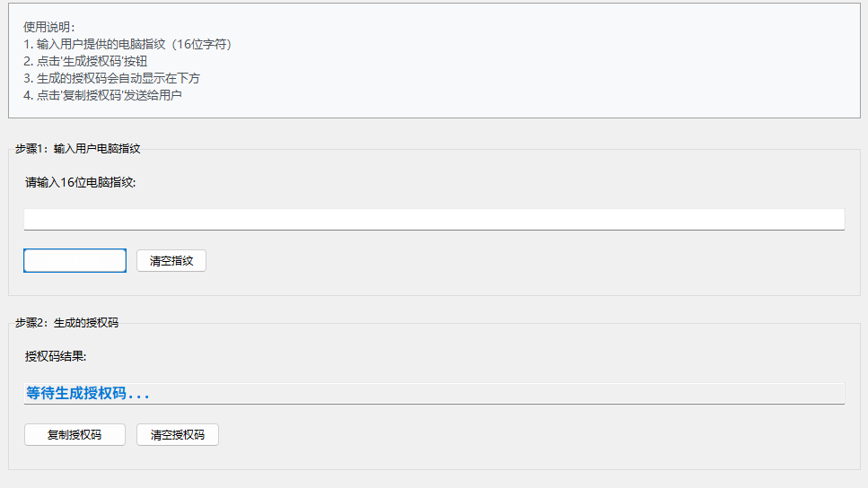
Task: Click the blue 等待生成授权码... text
Action: tap(87, 393)
